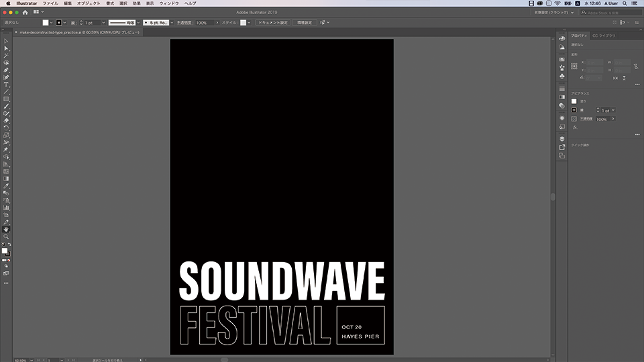Go to Home screen icon
This screenshot has width=644, height=362.
pyautogui.click(x=25, y=12)
